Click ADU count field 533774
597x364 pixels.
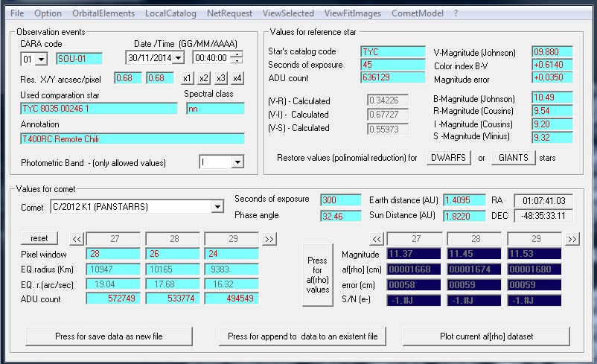tap(173, 298)
